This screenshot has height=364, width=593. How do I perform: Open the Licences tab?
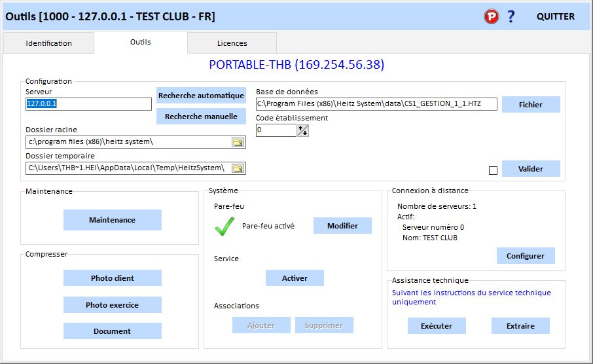pos(232,43)
